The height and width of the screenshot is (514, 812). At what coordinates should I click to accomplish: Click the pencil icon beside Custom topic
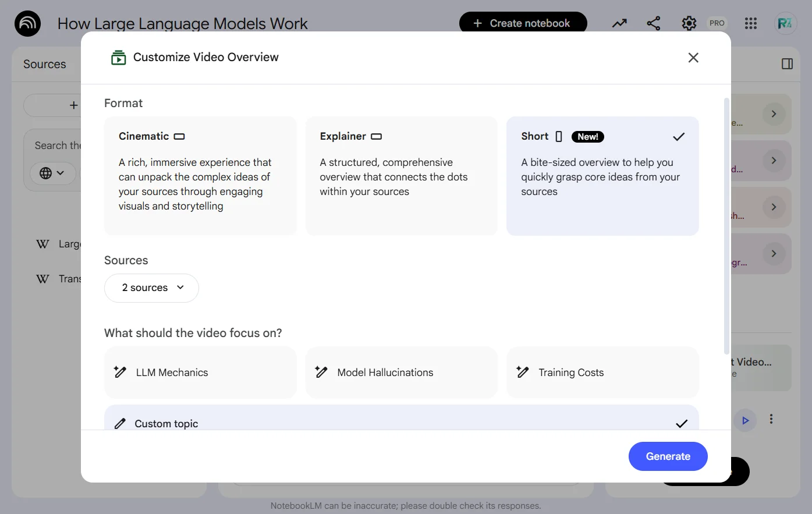[120, 423]
